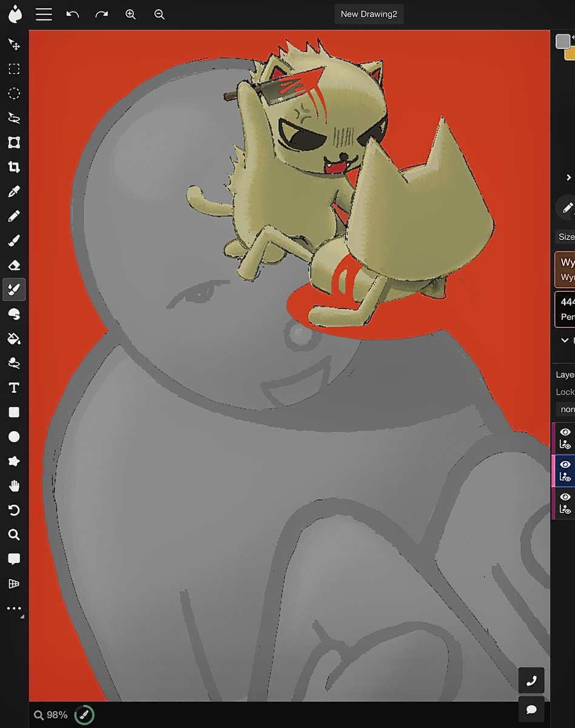This screenshot has width=575, height=728.
Task: Select the Paint bucket fill tool
Action: (14, 339)
